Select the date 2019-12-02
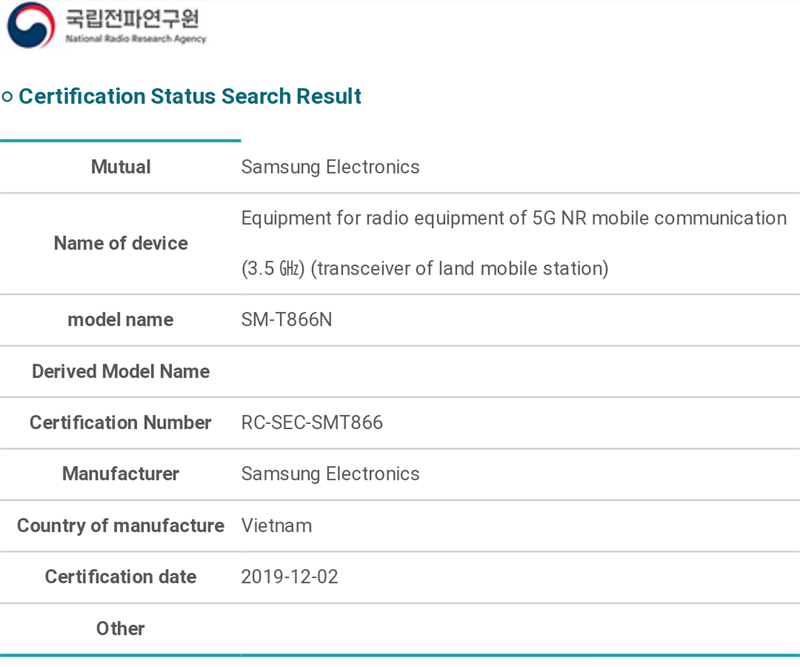800x667 pixels. [x=290, y=577]
